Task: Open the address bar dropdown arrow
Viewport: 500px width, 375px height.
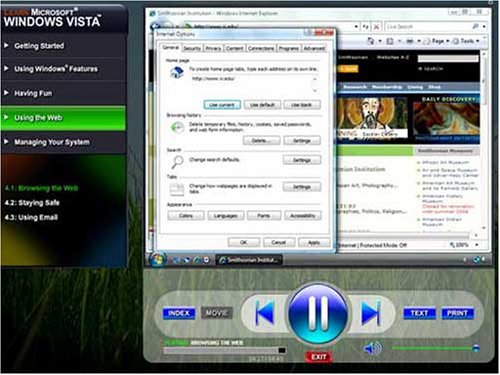Action: click(x=356, y=26)
